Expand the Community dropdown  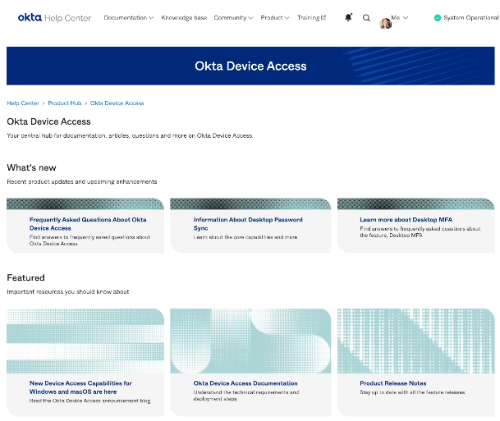[x=233, y=18]
